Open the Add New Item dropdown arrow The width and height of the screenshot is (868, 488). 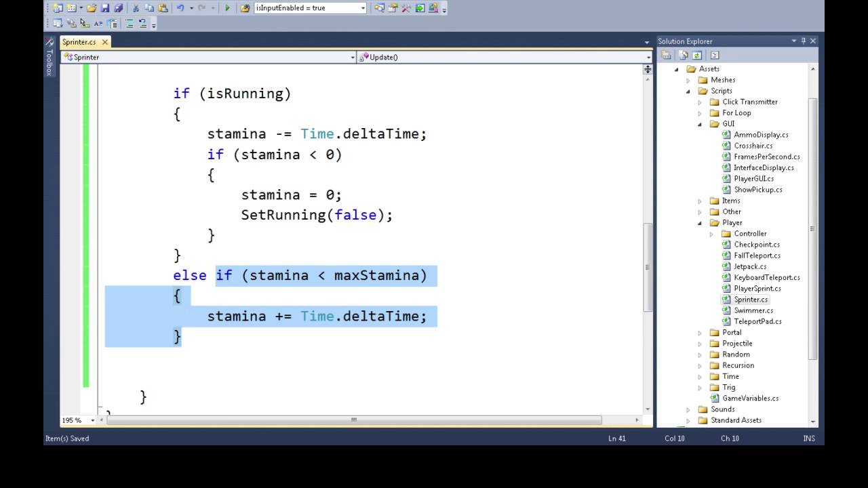pos(81,8)
